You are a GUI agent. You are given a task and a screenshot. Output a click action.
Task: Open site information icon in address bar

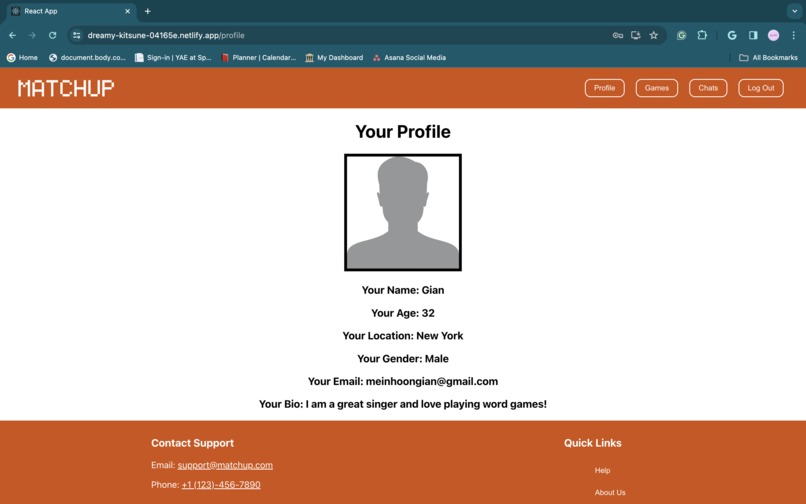[77, 35]
